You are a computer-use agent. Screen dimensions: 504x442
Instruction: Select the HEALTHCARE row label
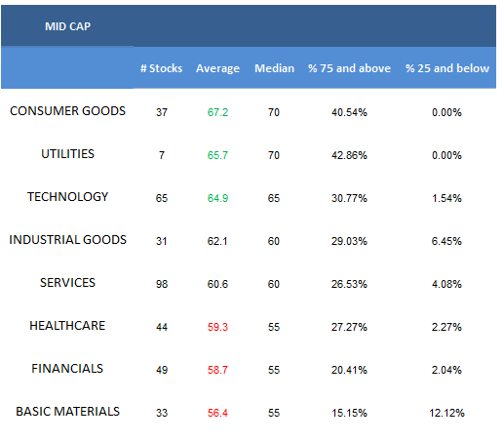(x=67, y=326)
